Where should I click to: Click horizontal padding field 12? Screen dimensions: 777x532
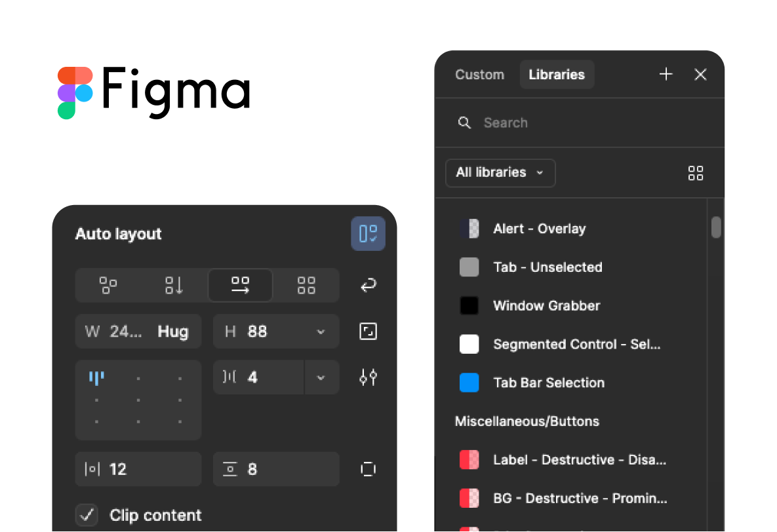coord(138,469)
